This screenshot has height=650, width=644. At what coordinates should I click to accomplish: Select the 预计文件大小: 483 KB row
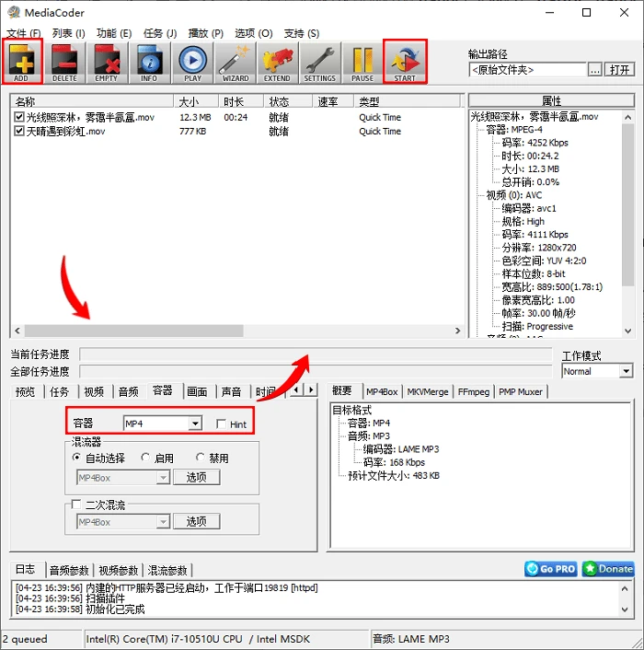(394, 475)
